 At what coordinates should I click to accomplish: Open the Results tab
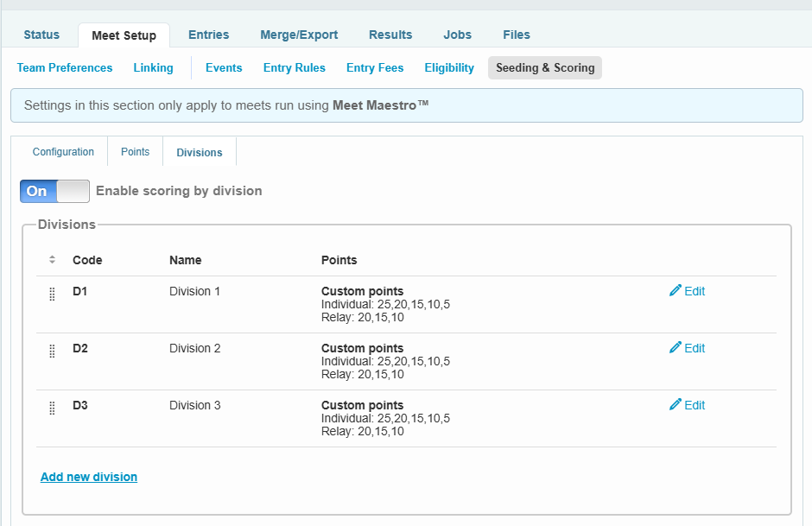390,35
